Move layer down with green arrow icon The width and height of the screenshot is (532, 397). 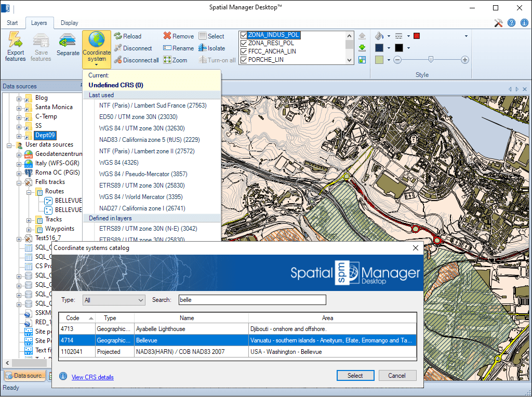[x=362, y=48]
